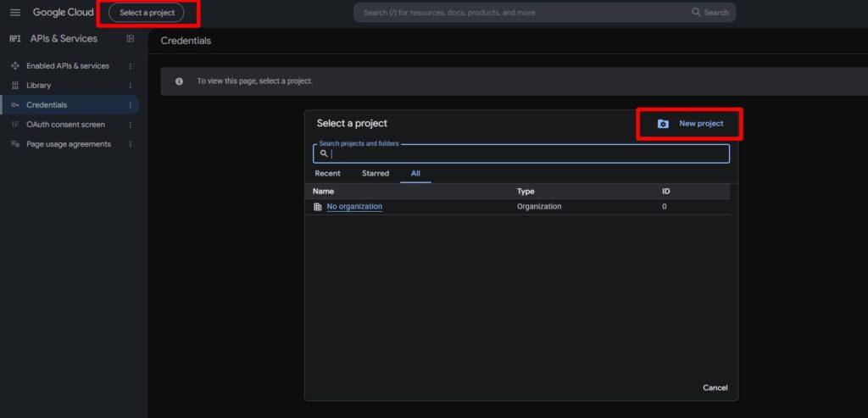The width and height of the screenshot is (868, 418).
Task: Focus the Search projects and folders field
Action: [521, 154]
